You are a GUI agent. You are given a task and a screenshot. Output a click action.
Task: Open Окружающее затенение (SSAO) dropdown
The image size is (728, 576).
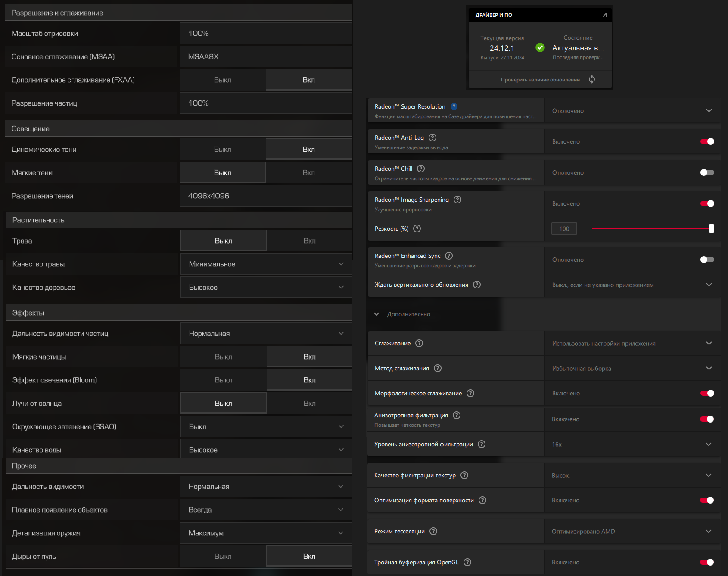tap(266, 426)
